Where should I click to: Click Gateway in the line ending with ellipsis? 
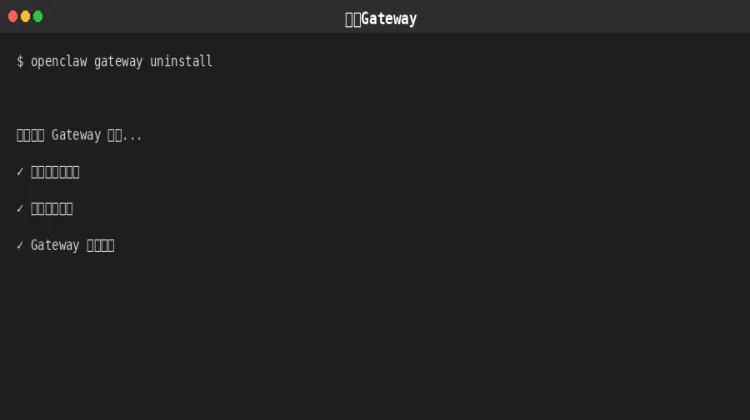[x=76, y=135]
